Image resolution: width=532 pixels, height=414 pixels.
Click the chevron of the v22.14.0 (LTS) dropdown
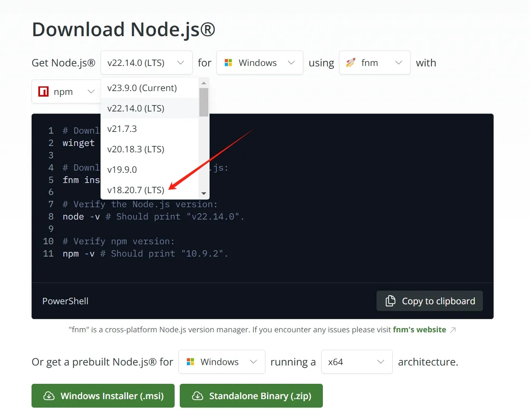point(181,63)
